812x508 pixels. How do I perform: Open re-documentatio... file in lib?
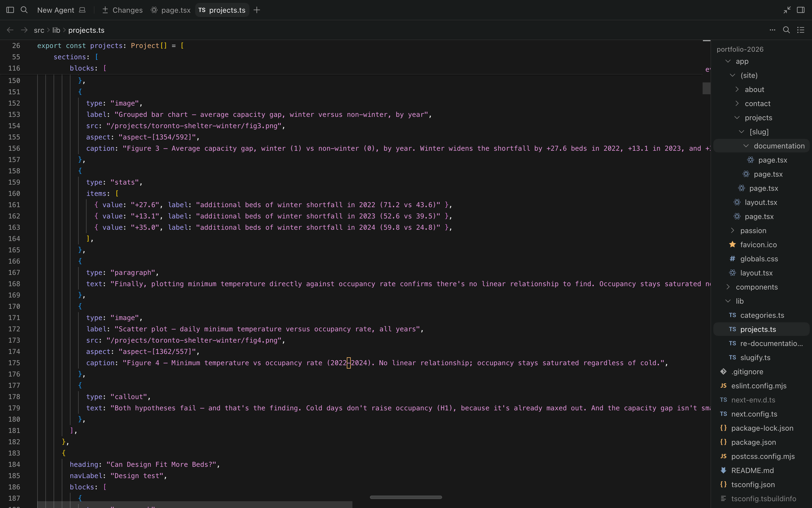click(761, 343)
